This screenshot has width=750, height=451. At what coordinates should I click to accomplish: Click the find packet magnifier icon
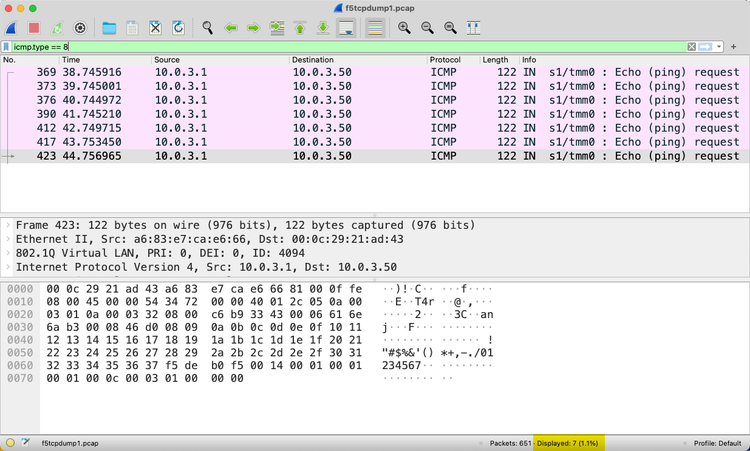[207, 28]
